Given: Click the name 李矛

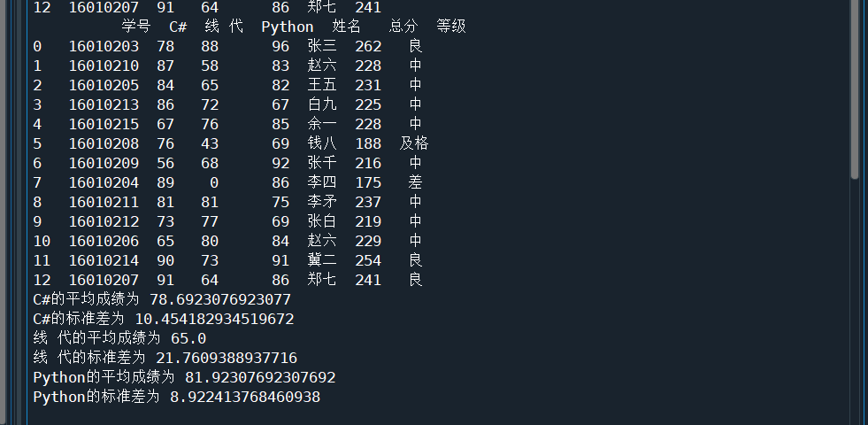Looking at the screenshot, I should 322,202.
